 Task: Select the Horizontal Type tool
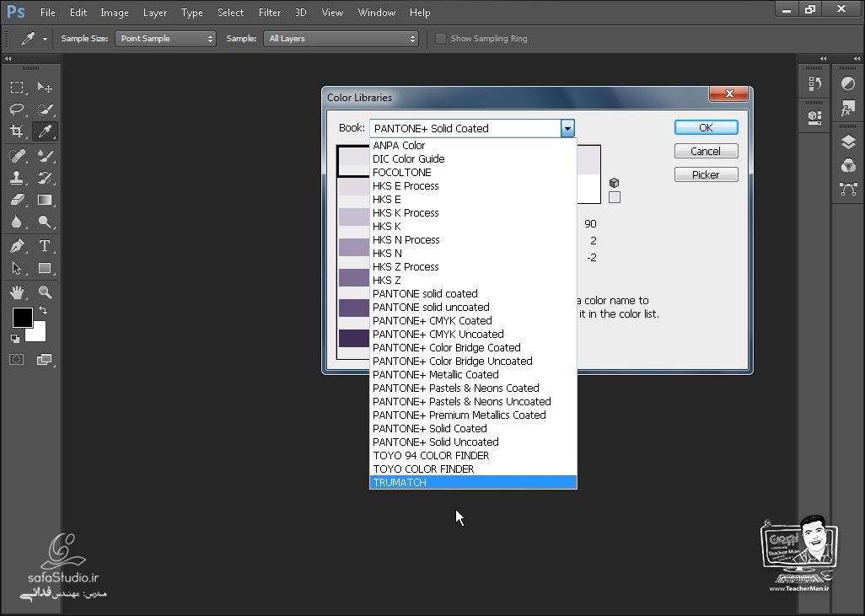point(45,246)
